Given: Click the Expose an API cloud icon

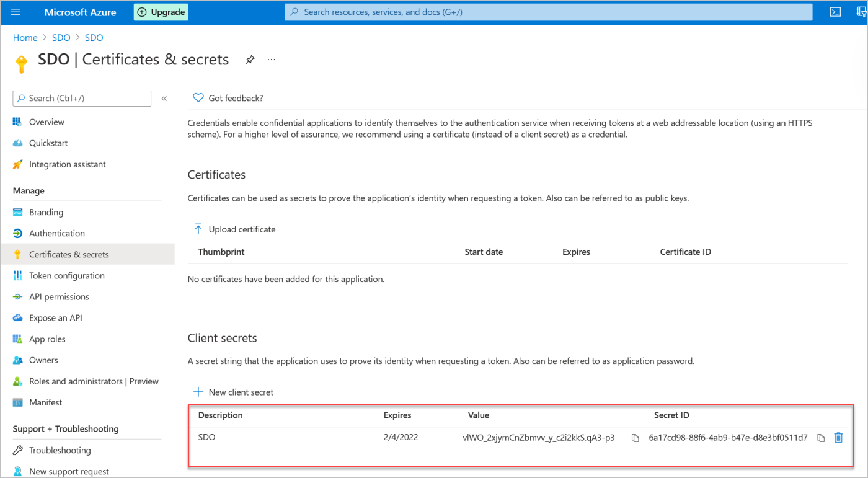Looking at the screenshot, I should coord(17,317).
